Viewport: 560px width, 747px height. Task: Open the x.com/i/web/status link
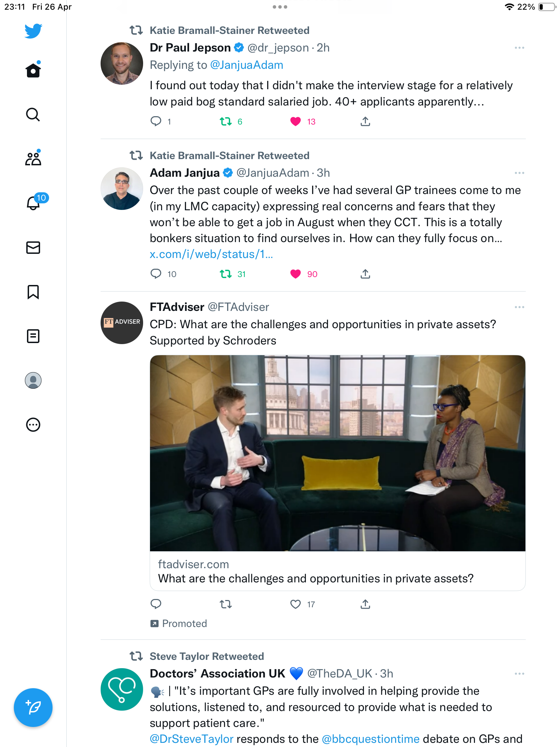pos(211,254)
